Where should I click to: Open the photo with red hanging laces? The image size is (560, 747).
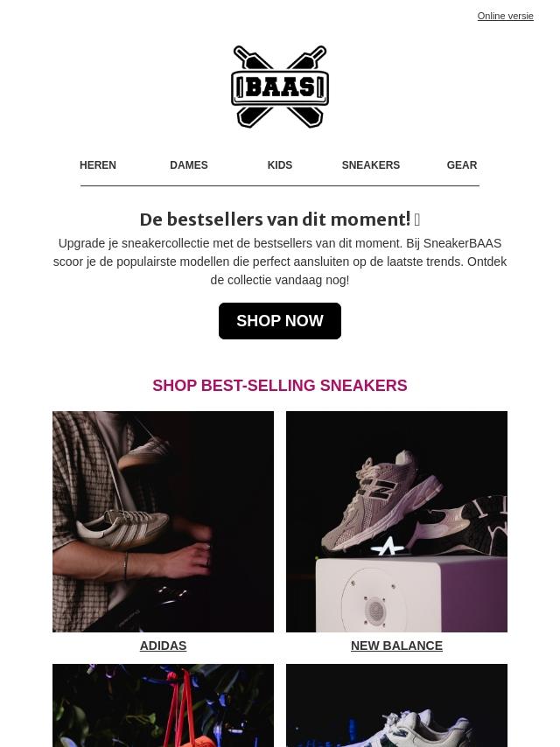point(163,706)
